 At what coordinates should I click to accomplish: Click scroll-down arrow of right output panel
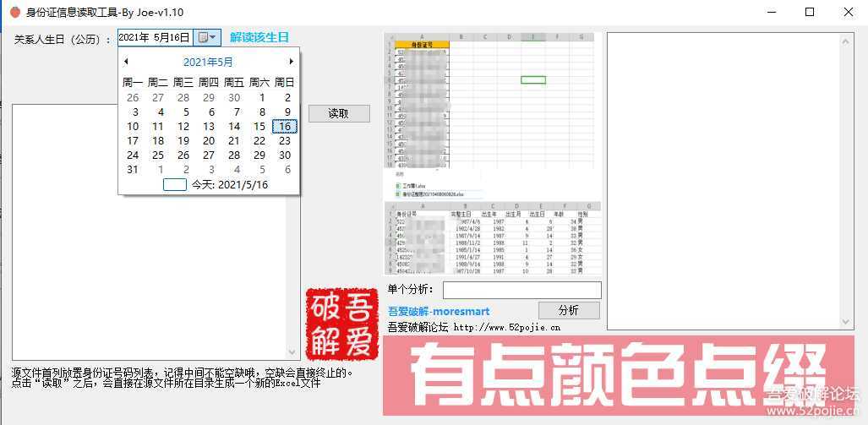(846, 322)
